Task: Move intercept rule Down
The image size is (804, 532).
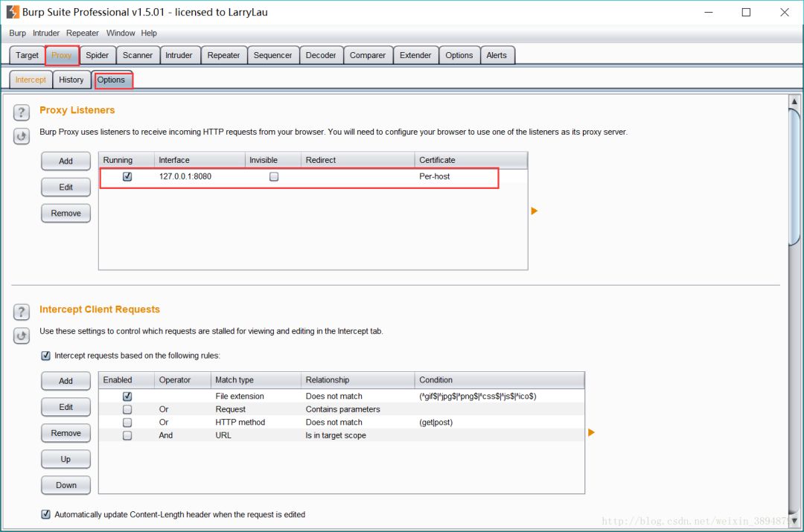Action: [x=66, y=485]
